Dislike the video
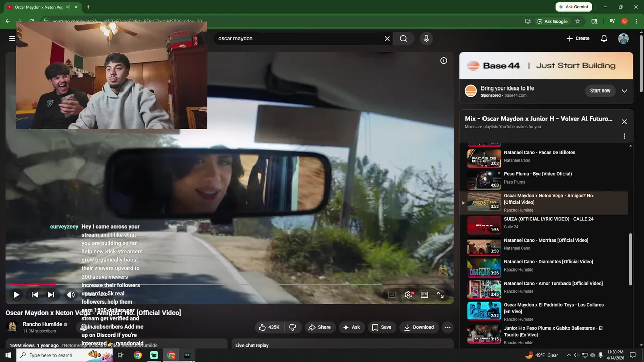 pyautogui.click(x=292, y=327)
